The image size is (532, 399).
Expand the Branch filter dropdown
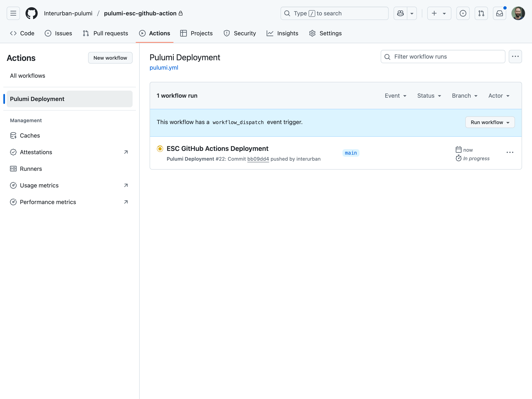[x=465, y=96]
